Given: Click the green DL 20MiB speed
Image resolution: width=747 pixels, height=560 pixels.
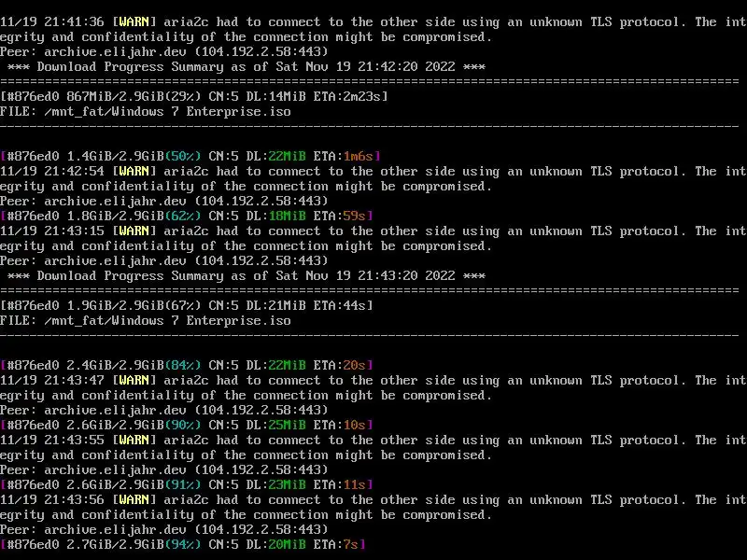Looking at the screenshot, I should 288,544.
